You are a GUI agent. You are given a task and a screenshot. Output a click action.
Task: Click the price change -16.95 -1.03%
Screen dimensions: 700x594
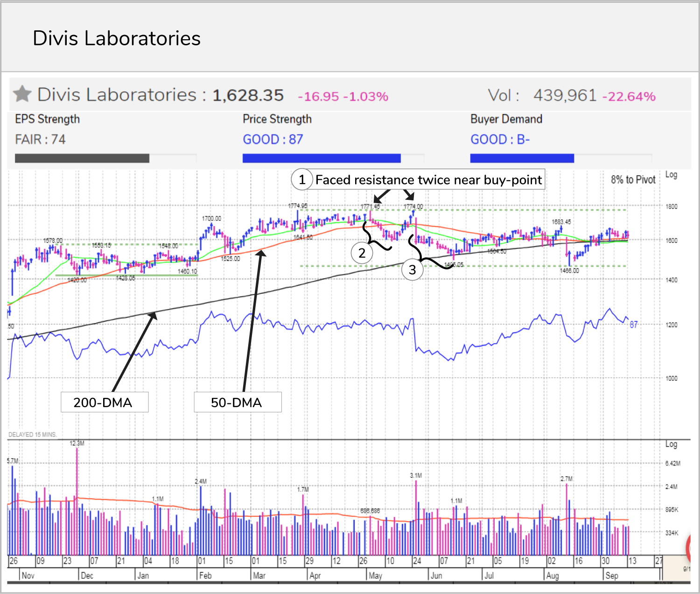coord(343,97)
